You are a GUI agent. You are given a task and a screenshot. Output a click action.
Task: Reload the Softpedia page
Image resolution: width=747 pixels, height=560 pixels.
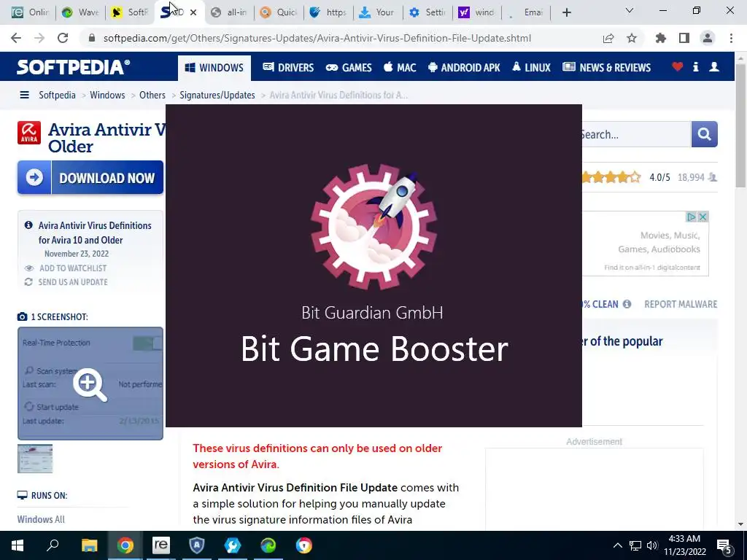(63, 38)
